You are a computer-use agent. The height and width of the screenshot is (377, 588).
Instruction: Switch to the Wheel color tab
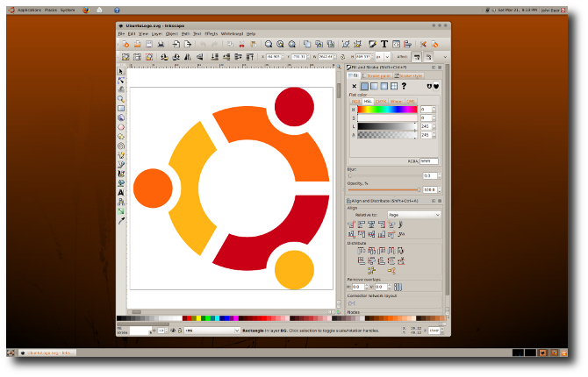point(396,102)
